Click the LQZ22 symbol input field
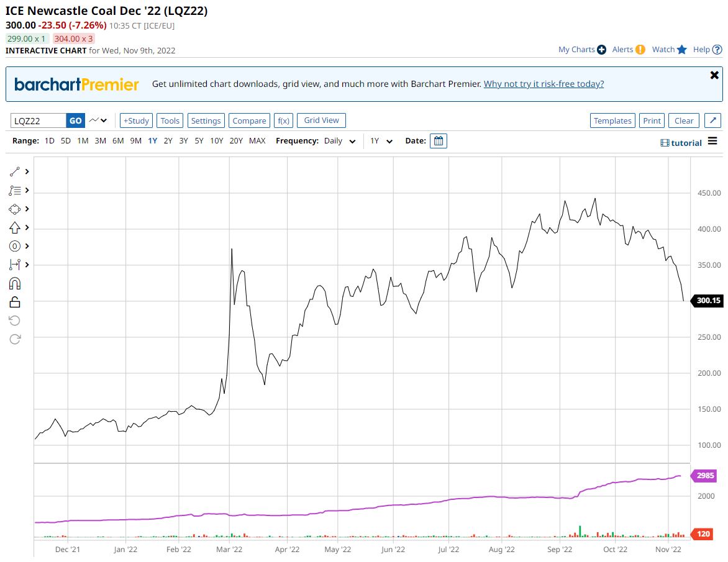 click(39, 120)
